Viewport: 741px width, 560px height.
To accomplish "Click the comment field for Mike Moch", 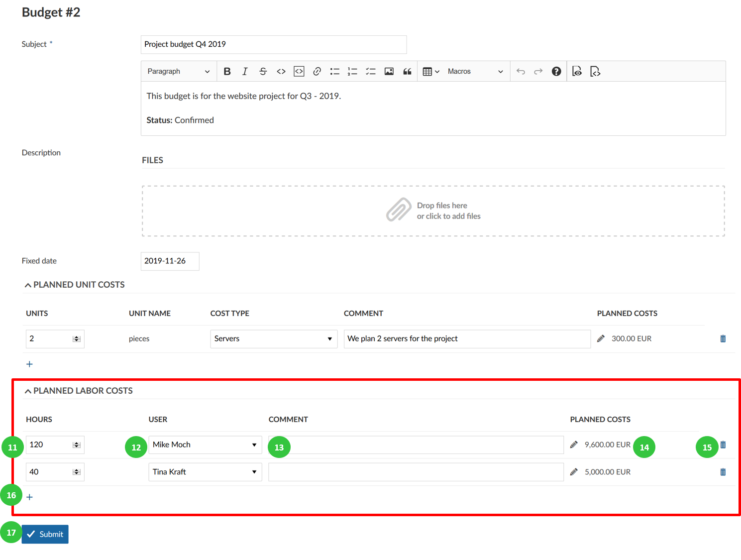I will pos(416,445).
